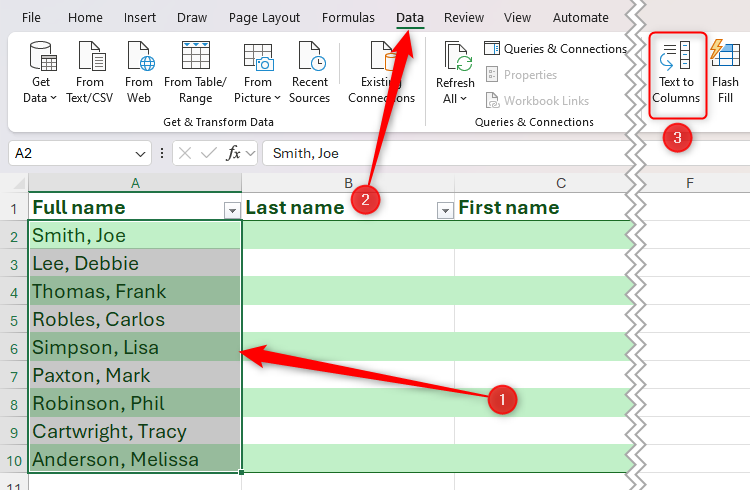Click Existing Connections icon
The image size is (750, 490).
click(x=381, y=73)
